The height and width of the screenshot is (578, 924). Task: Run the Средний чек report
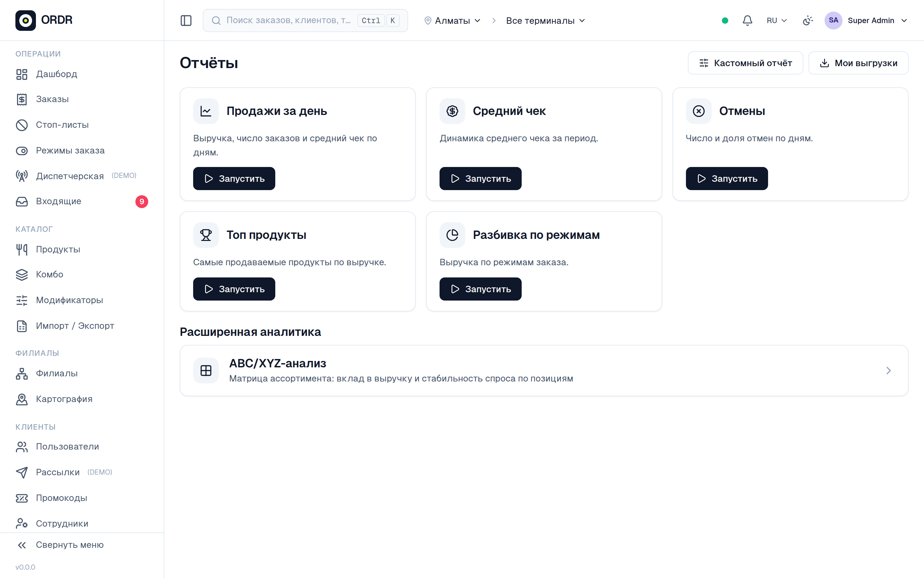coord(480,179)
